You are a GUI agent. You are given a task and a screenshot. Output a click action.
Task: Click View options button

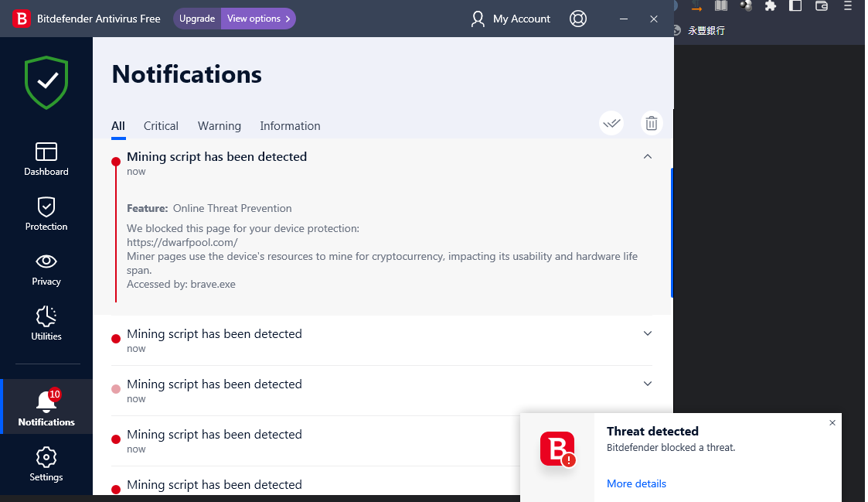click(x=258, y=19)
